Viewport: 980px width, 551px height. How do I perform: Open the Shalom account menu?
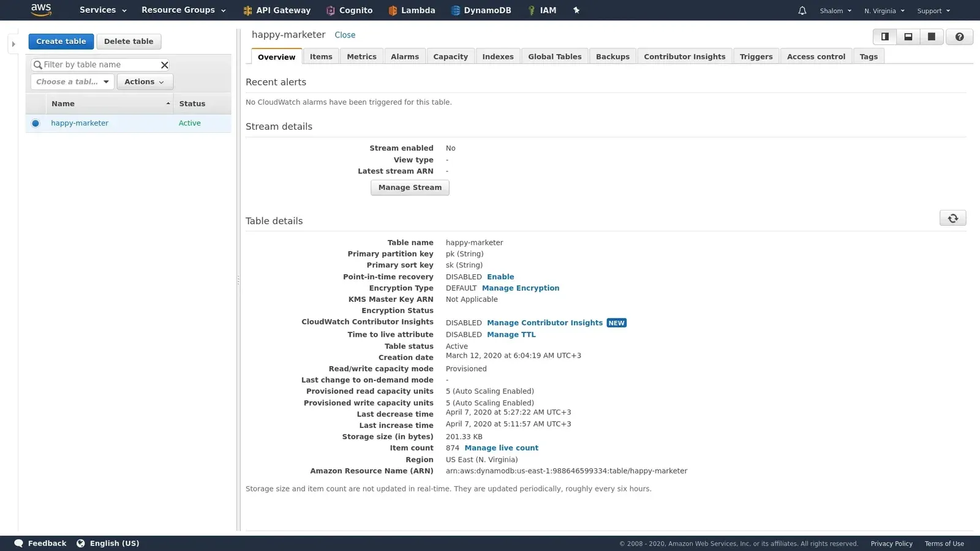coord(835,11)
